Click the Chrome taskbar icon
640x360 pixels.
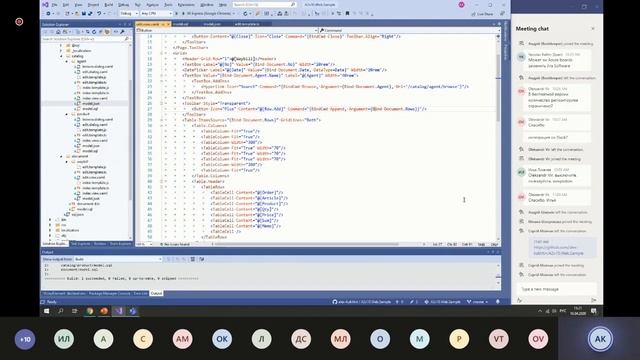click(x=89, y=311)
